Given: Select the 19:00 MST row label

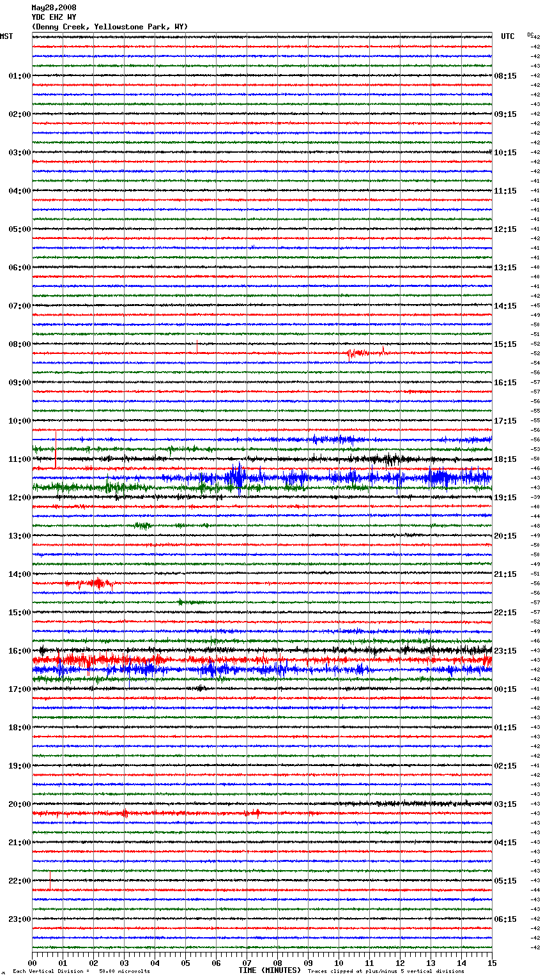Looking at the screenshot, I should [x=20, y=766].
